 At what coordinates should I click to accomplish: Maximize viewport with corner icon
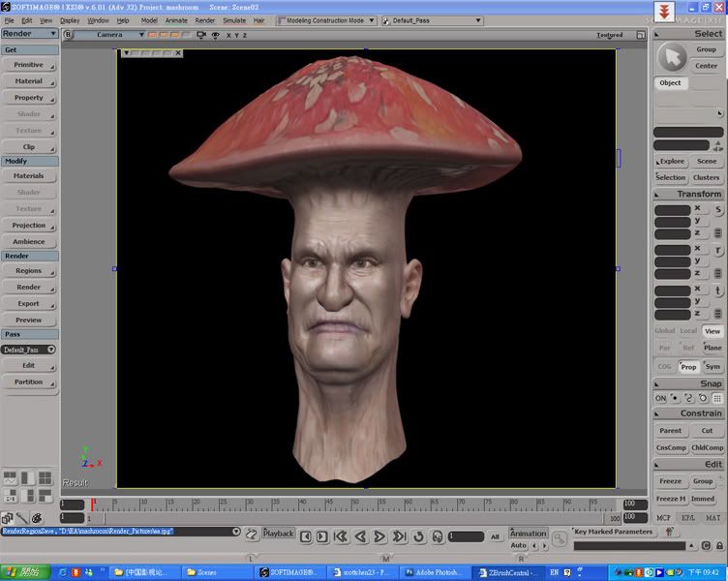coord(641,35)
